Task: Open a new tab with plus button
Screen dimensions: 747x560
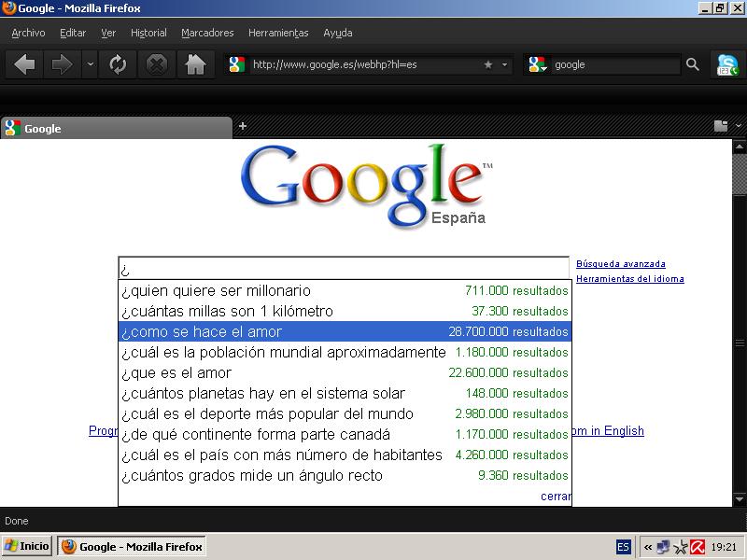Action: (x=243, y=126)
